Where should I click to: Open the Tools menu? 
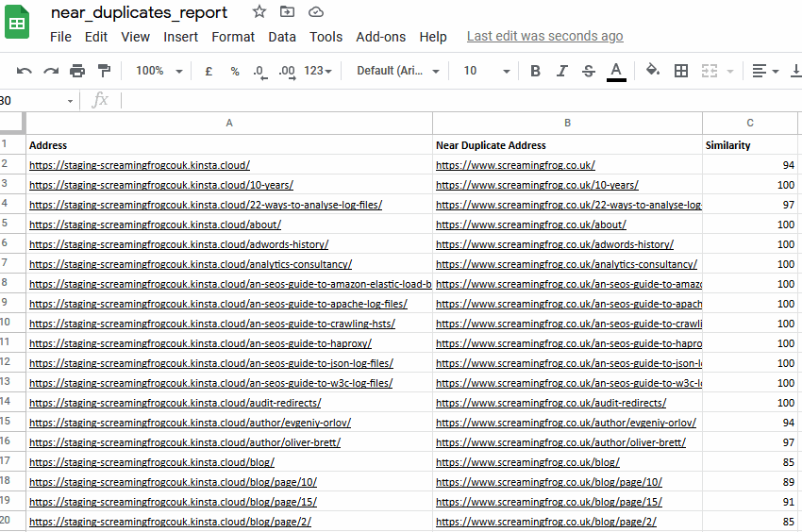point(326,37)
